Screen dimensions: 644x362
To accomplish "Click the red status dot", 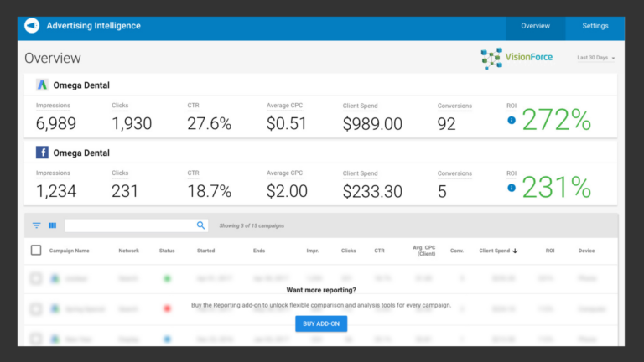I will pos(167,308).
